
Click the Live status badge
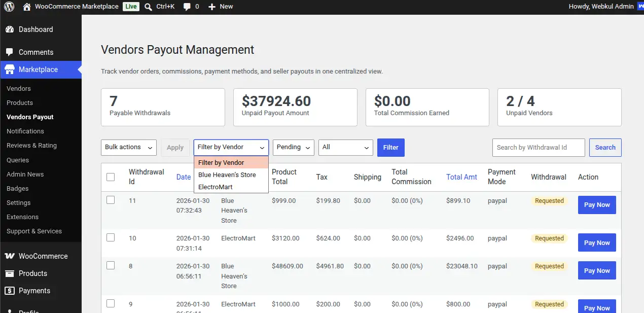pos(131,7)
